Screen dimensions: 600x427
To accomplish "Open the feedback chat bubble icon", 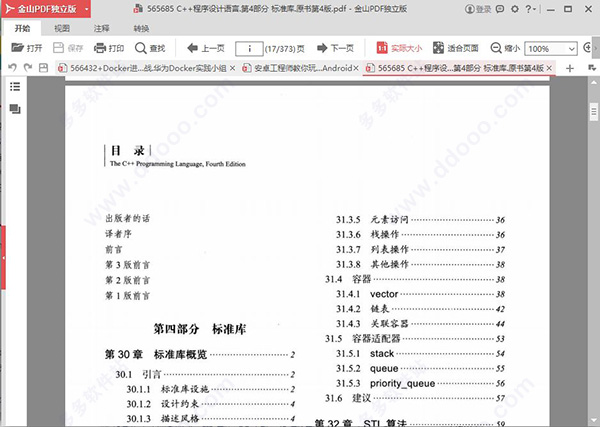I will coord(500,9).
